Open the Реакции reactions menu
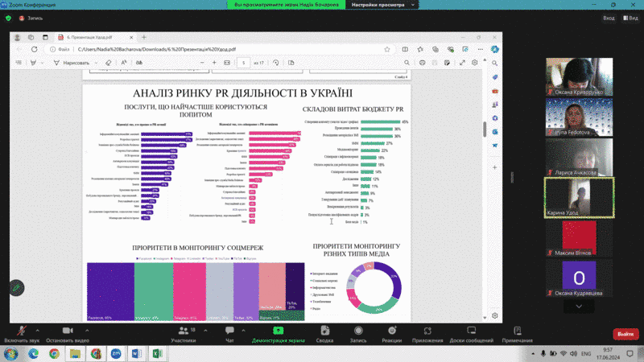The width and height of the screenshot is (644, 362). [392, 333]
